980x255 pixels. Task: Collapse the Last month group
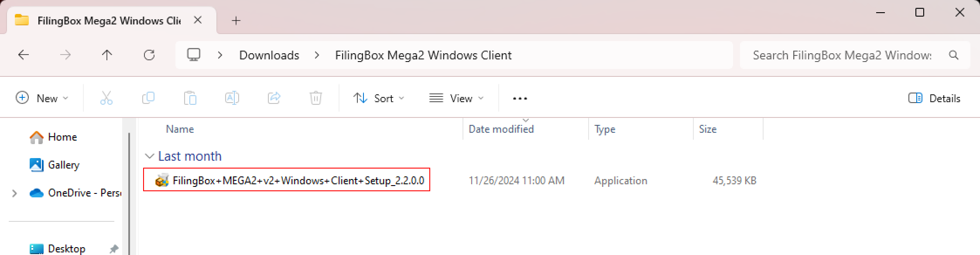[150, 156]
